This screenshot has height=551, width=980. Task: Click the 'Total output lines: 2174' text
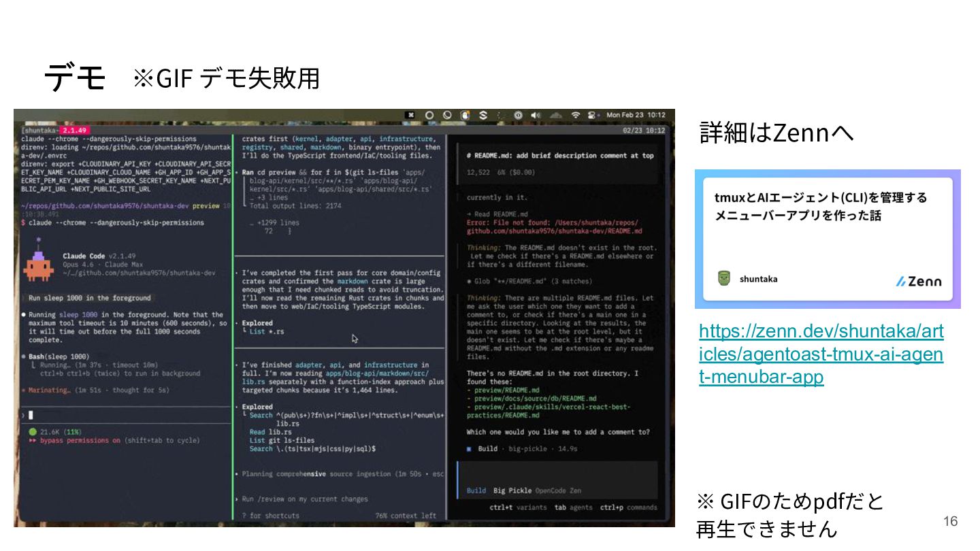click(x=295, y=206)
